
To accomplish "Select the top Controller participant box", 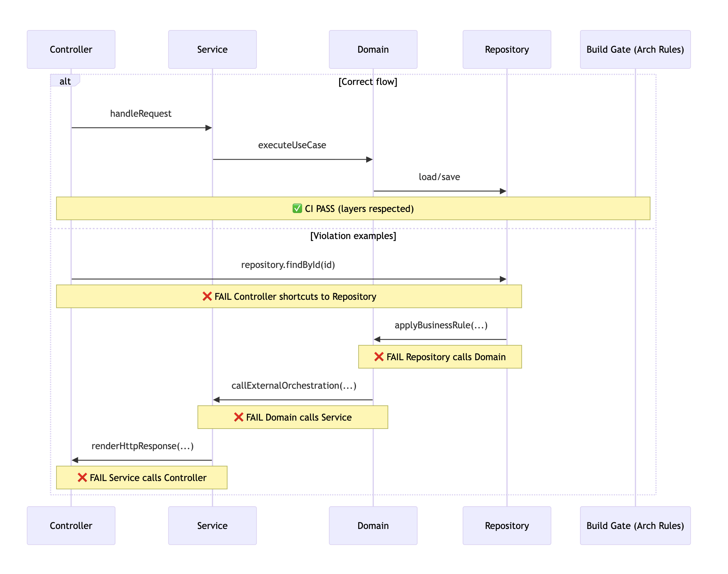I will [x=71, y=49].
